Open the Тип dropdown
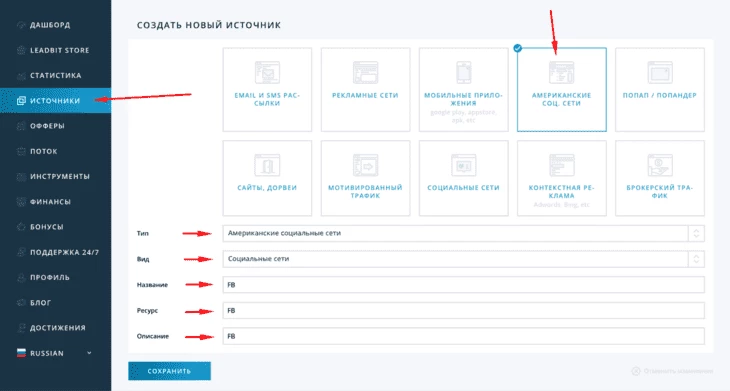 [463, 233]
